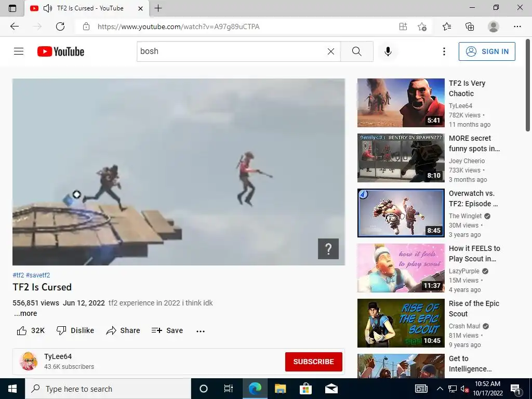Open Microsoft Store from taskbar
Viewport: 532px width, 399px height.
(x=305, y=389)
